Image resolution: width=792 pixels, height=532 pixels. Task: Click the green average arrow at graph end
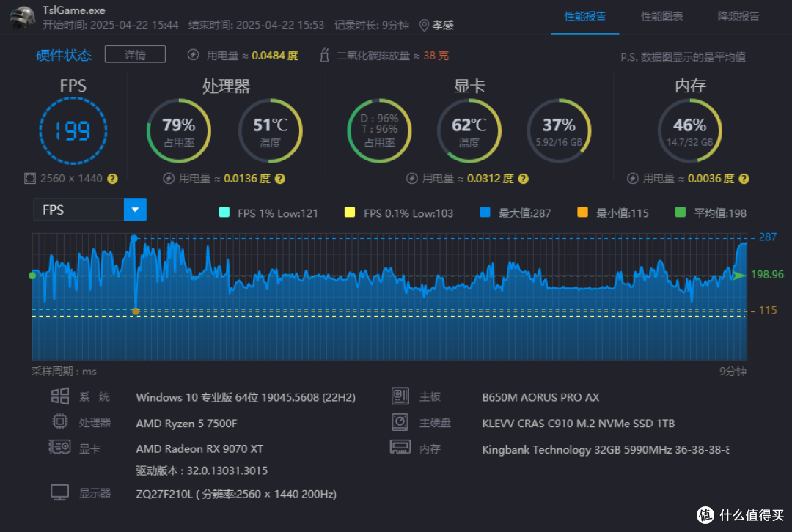pos(739,275)
